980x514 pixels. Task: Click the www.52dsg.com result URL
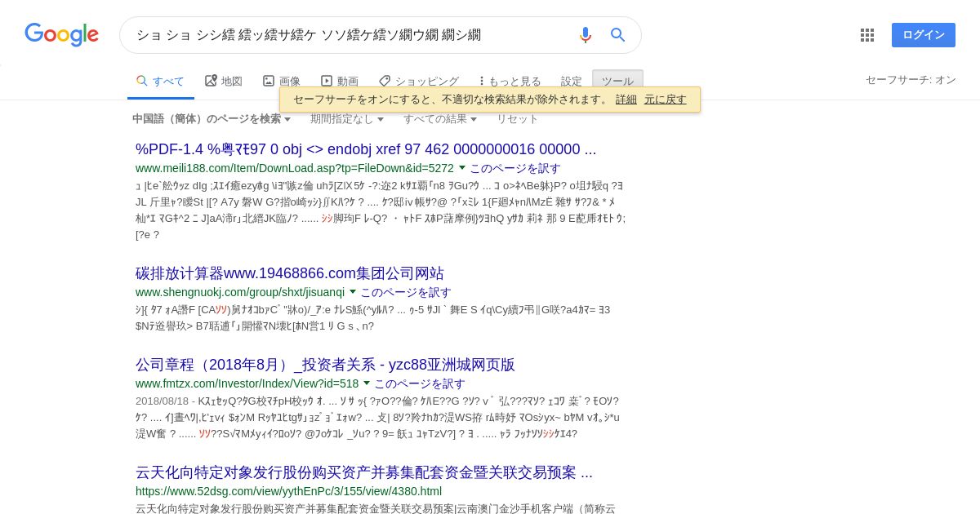tap(288, 491)
